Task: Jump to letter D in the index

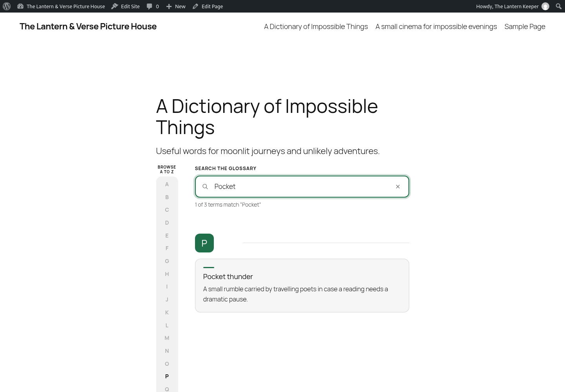Action: tap(167, 223)
